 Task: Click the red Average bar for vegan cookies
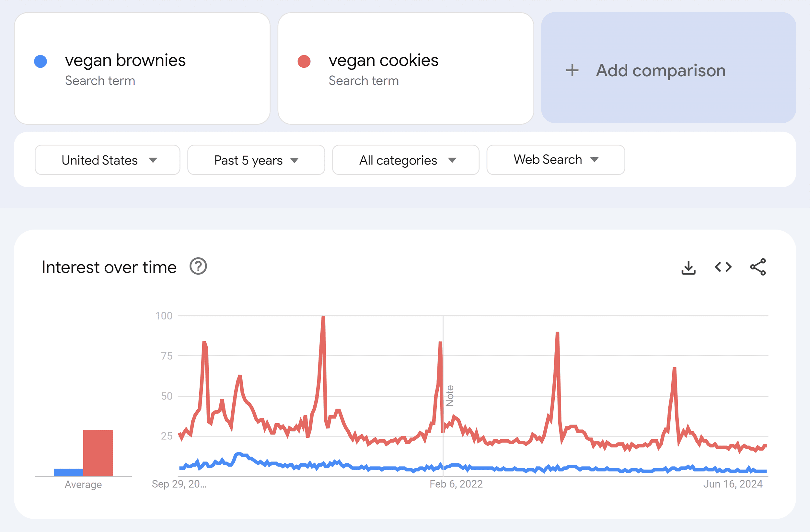[x=98, y=452]
